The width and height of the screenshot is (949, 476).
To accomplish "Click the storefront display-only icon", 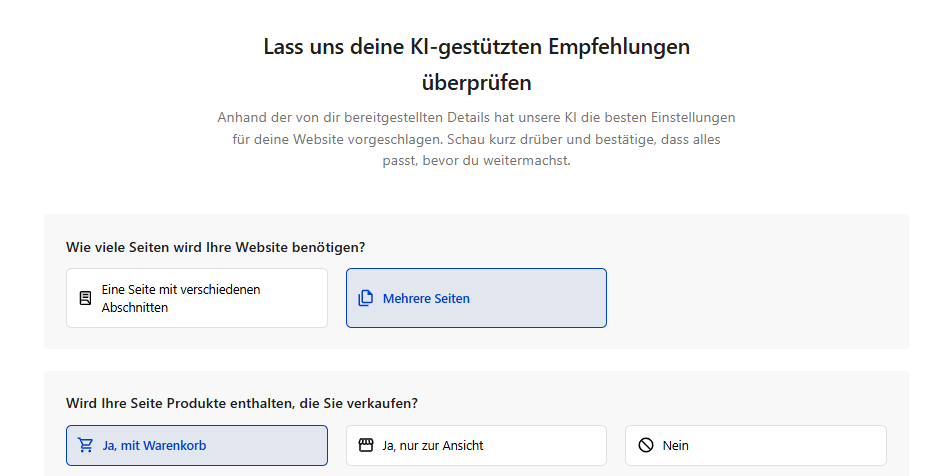I will tap(366, 445).
